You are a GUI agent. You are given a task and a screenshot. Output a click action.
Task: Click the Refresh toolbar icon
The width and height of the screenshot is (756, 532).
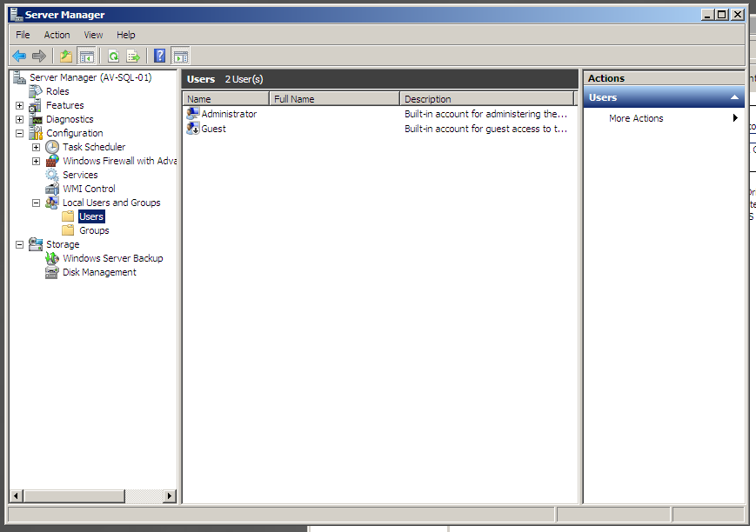point(113,57)
